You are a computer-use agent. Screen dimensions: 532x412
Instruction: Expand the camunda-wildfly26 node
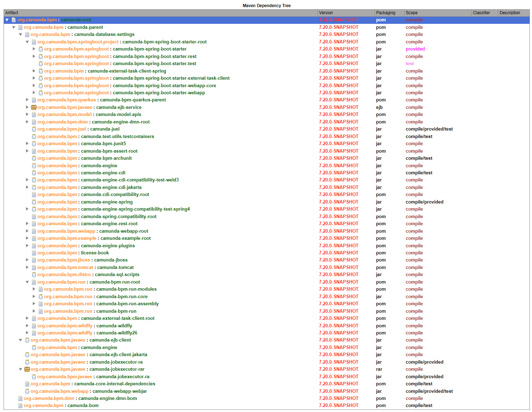(27, 333)
